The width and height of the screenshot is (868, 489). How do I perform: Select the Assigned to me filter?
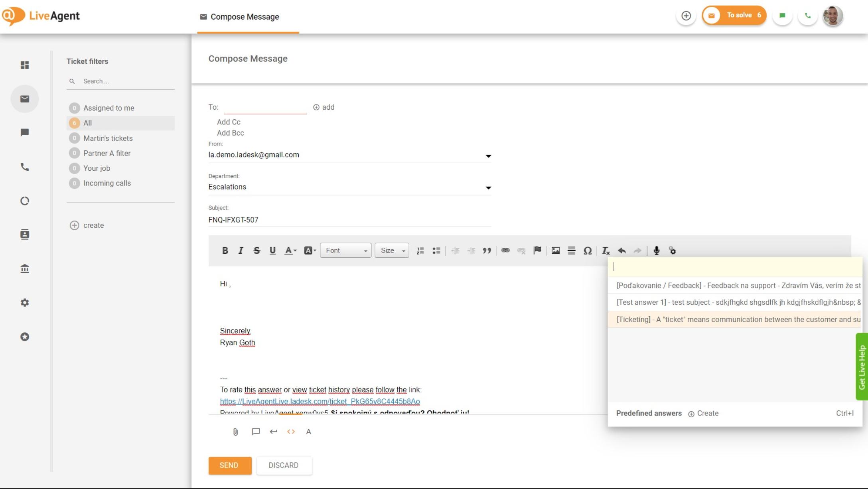click(x=108, y=108)
